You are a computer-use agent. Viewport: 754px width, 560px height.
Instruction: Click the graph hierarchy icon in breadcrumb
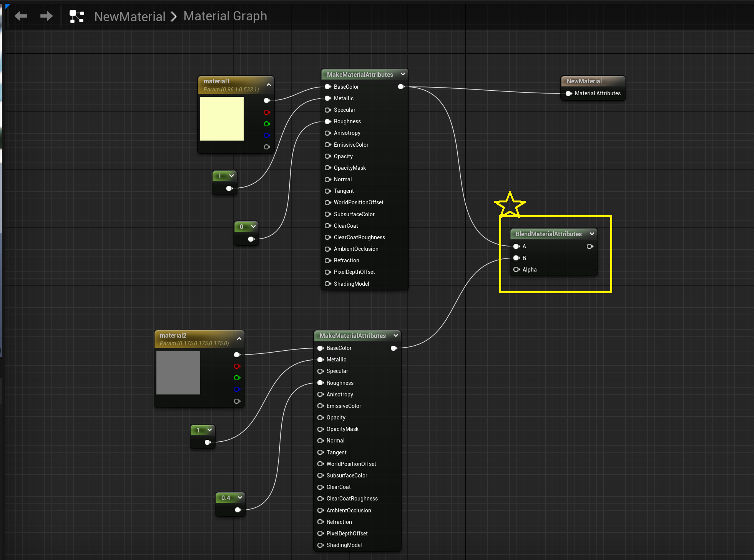pyautogui.click(x=76, y=17)
